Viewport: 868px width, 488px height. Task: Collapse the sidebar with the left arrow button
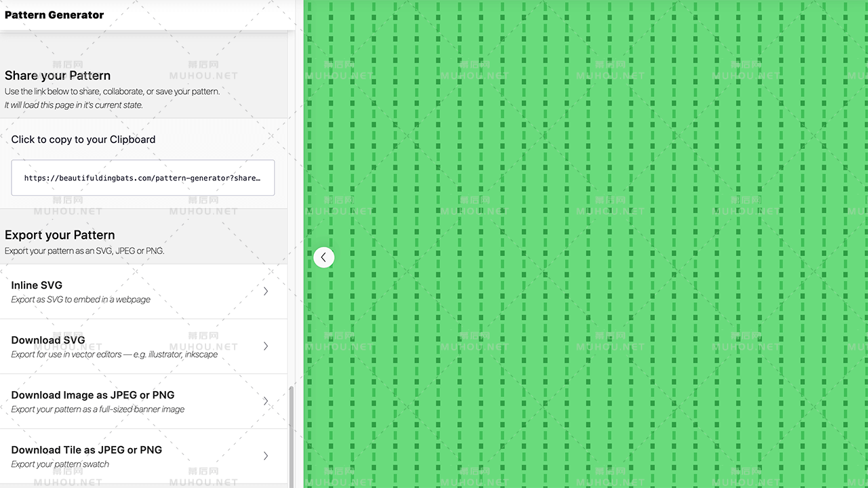(x=323, y=257)
